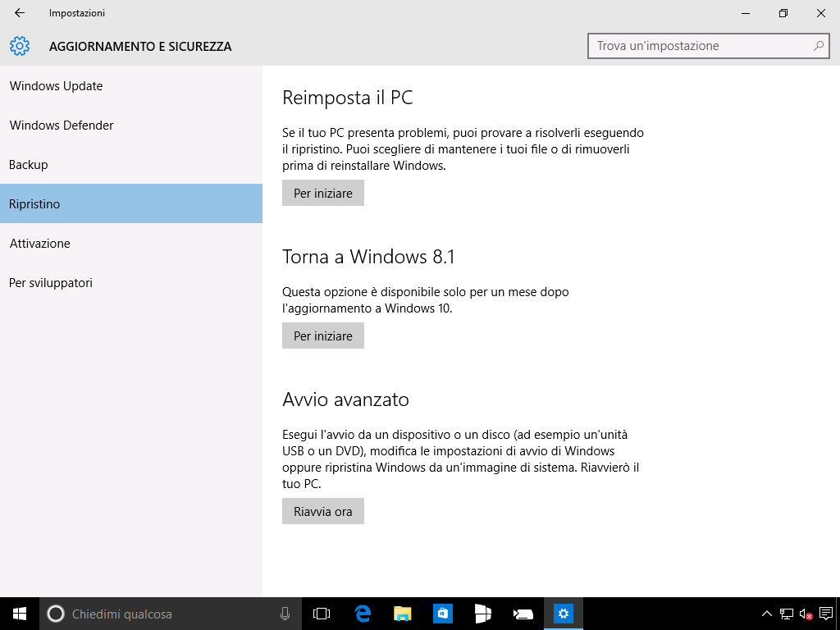The width and height of the screenshot is (840, 630).
Task: Launch Microsoft Edge from taskbar
Action: point(363,614)
